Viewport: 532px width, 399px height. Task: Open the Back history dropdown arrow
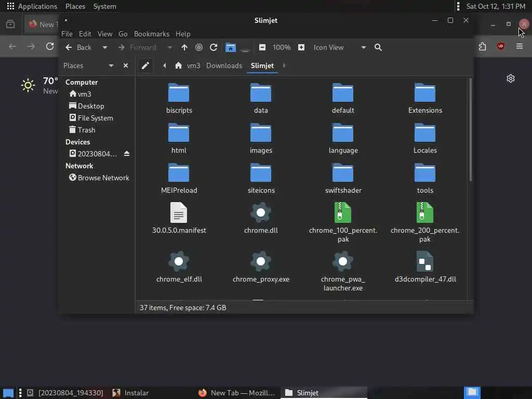105,47
